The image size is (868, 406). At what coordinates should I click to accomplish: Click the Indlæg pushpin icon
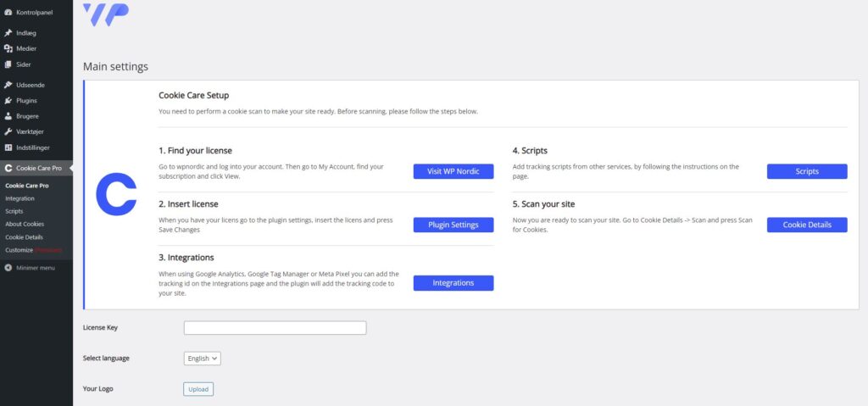point(8,33)
